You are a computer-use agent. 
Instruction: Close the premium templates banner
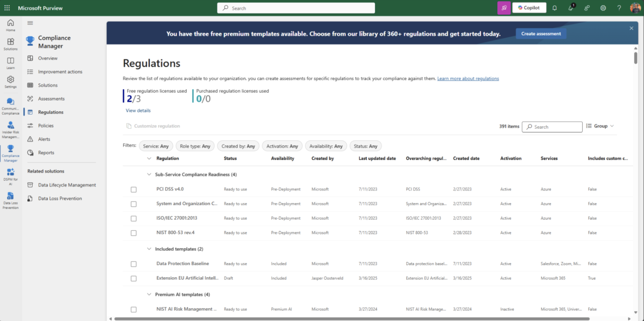click(x=631, y=28)
